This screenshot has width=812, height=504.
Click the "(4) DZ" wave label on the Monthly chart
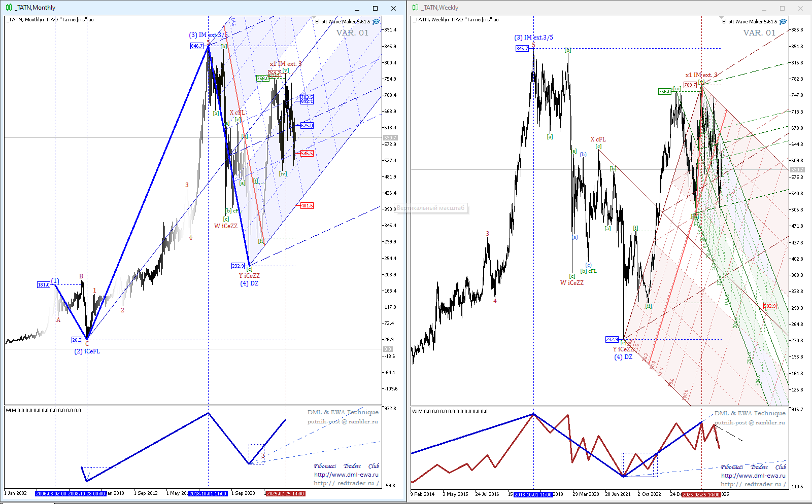click(249, 283)
